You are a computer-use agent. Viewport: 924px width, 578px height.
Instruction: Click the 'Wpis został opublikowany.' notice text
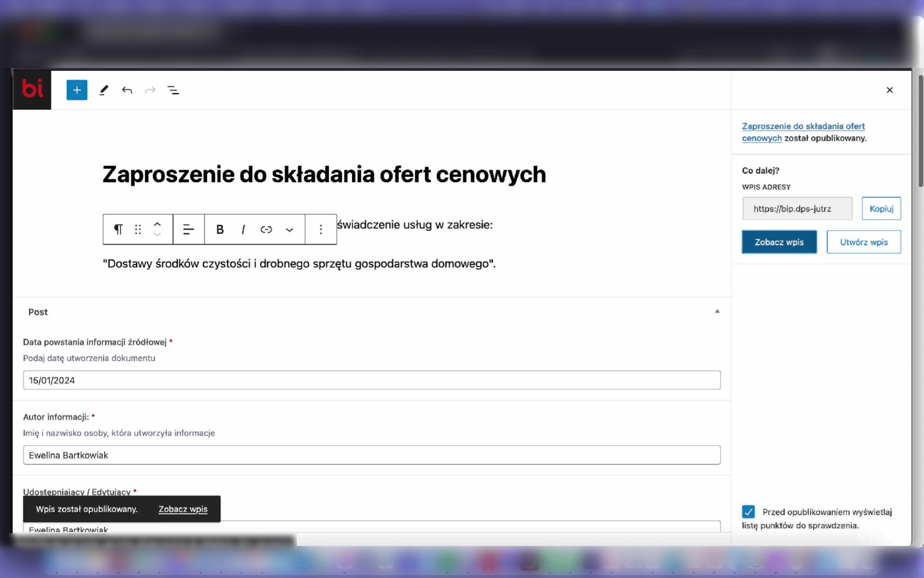(87, 509)
